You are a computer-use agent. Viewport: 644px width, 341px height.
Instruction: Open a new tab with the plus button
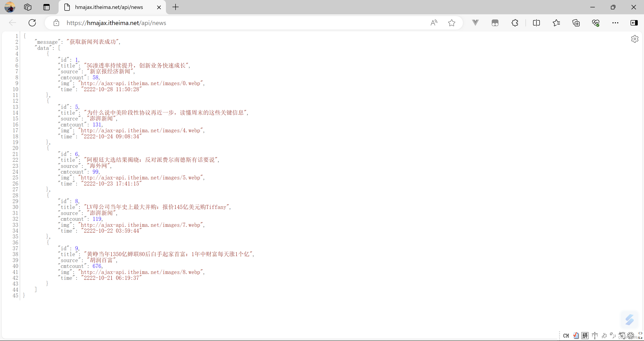(175, 7)
